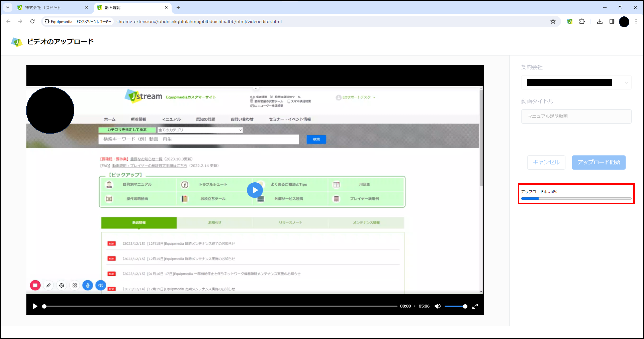Screen dimensions: 644x339
Task: Click the current time 00:00 label
Action: click(405, 306)
